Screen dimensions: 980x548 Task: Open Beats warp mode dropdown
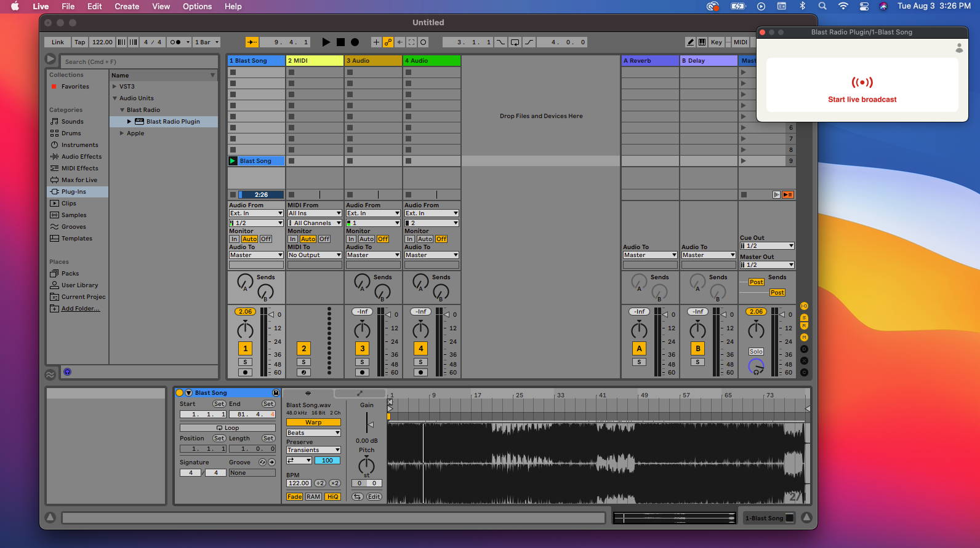(x=313, y=432)
